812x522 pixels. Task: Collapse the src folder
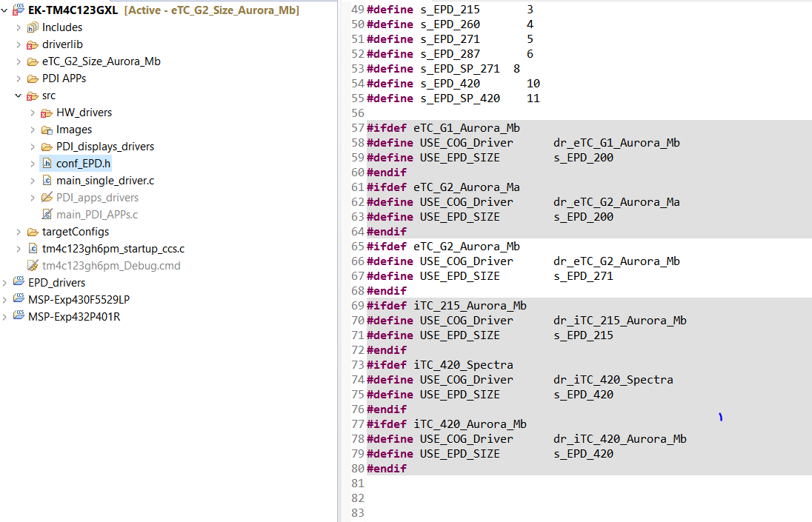click(x=18, y=96)
